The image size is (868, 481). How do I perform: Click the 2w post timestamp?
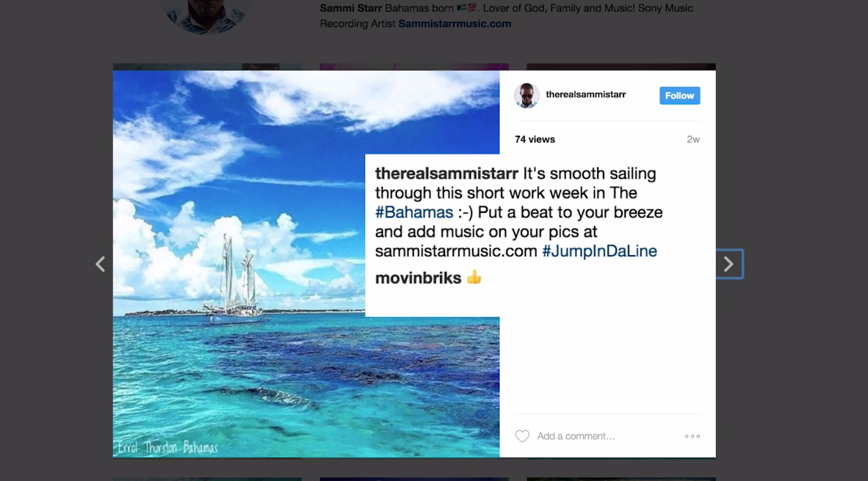pos(693,140)
